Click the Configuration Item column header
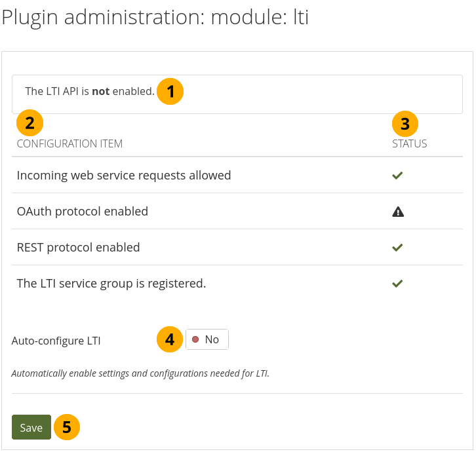Image resolution: width=476 pixels, height=452 pixels. [x=69, y=143]
